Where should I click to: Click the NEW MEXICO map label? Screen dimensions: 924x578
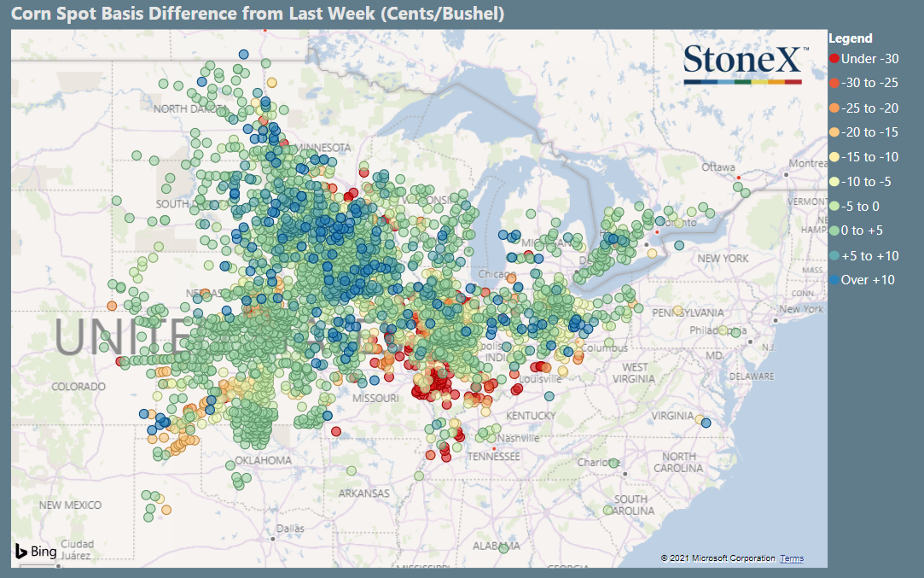(x=70, y=505)
